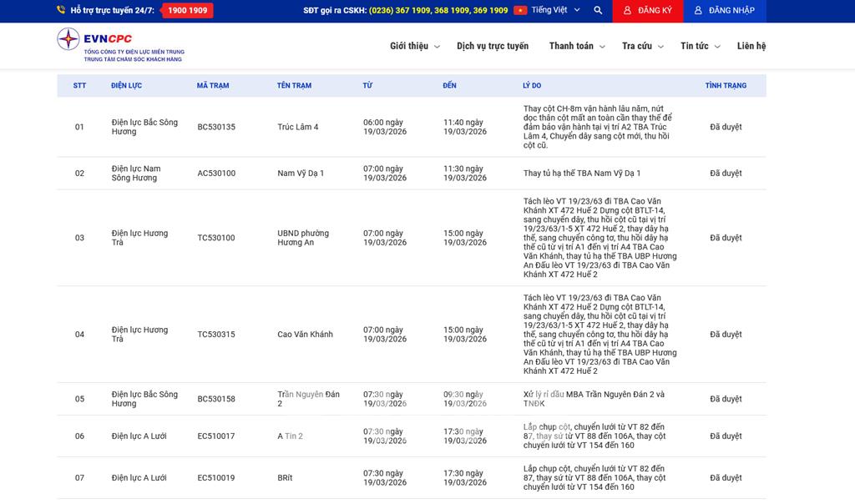855x504 pixels.
Task: Open the search magnifier icon
Action: pos(598,11)
